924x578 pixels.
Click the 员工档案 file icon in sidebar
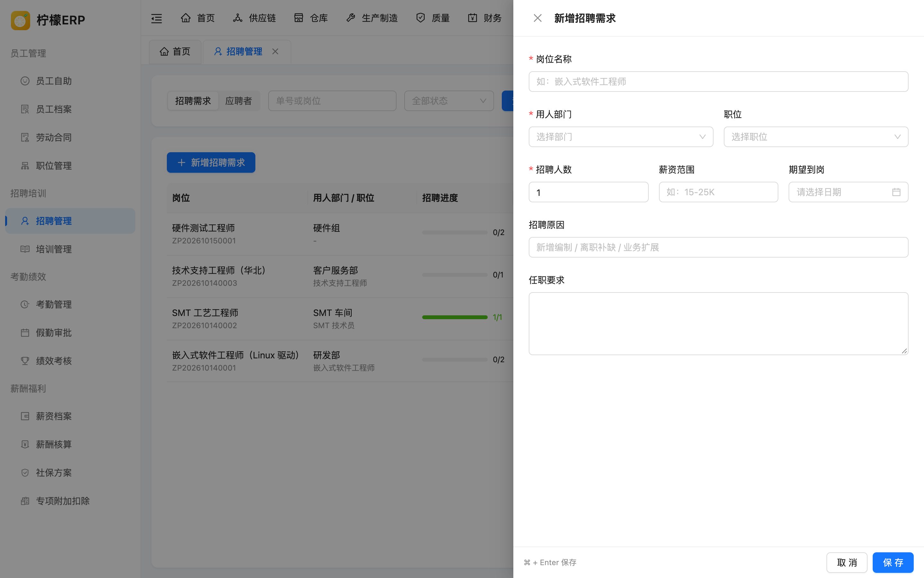coord(25,109)
